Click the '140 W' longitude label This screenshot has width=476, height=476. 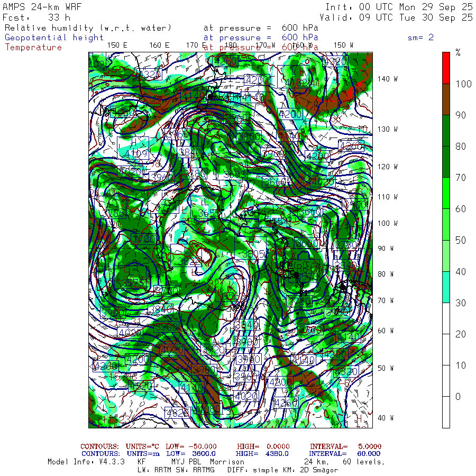pyautogui.click(x=387, y=79)
